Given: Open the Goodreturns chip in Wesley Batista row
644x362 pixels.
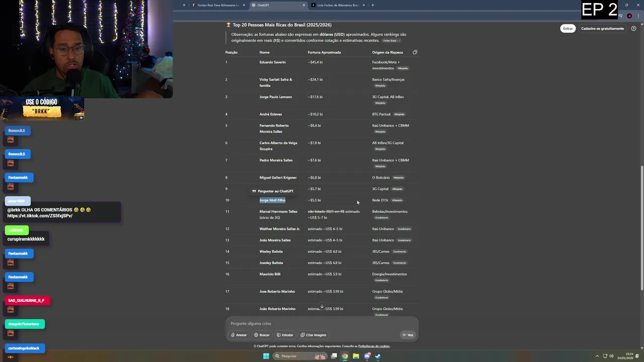Looking at the screenshot, I should 399,251.
